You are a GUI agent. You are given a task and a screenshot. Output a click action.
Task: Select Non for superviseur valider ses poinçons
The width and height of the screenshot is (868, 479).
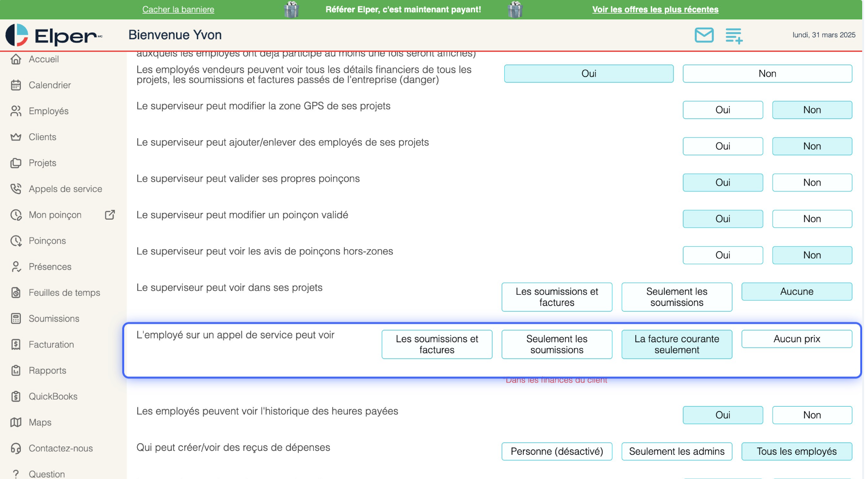[x=812, y=183]
